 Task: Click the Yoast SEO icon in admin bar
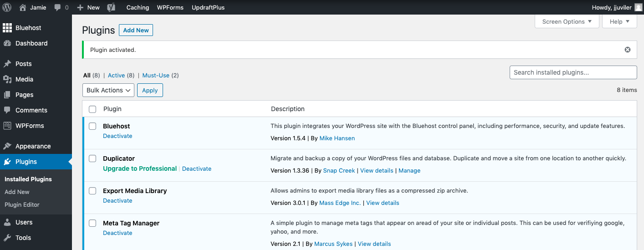point(111,7)
